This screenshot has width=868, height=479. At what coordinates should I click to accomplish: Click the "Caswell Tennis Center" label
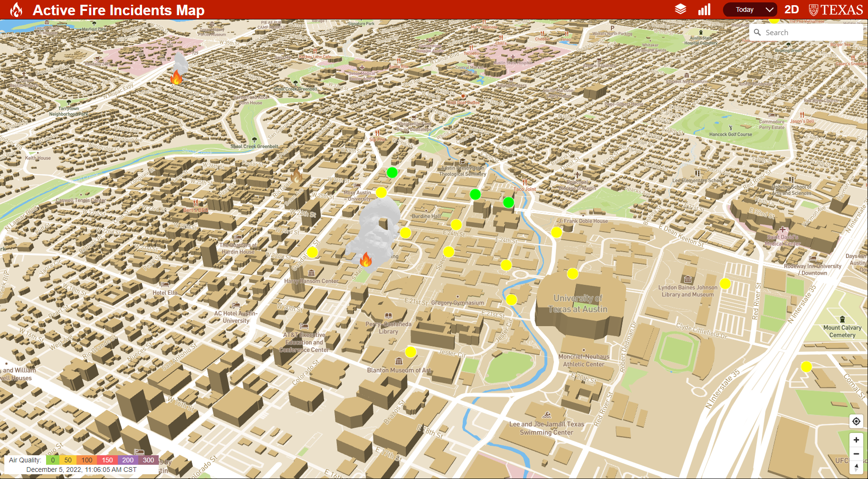81,200
